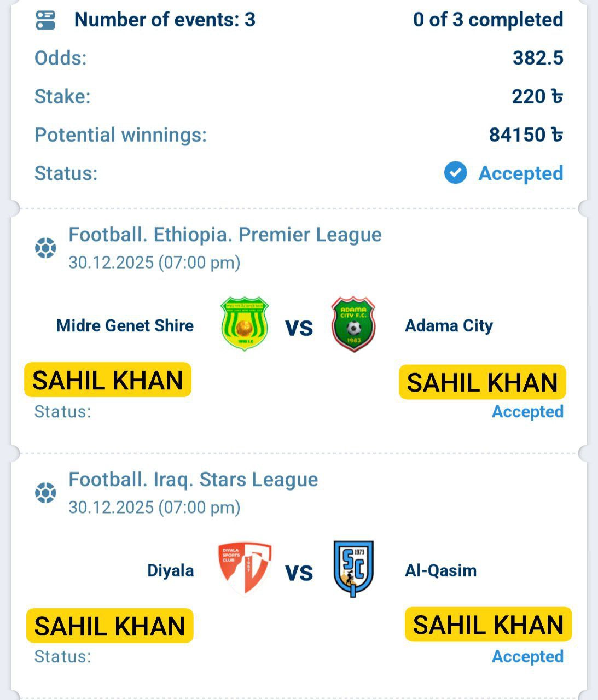Viewport: 598px width, 700px height.
Task: Tap the Midre Genet Shire team crest
Action: [244, 324]
